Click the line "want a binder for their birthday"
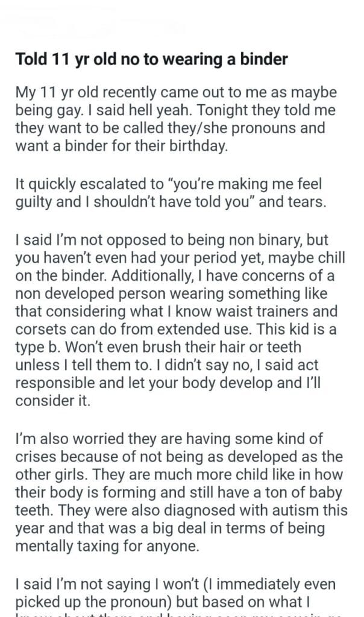This screenshot has width=364, height=617. 122,146
